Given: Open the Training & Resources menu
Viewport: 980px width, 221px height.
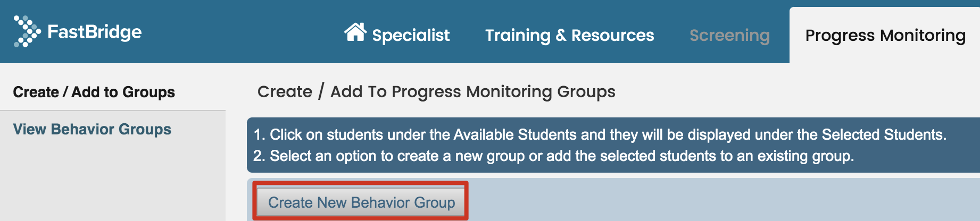Looking at the screenshot, I should click(570, 35).
